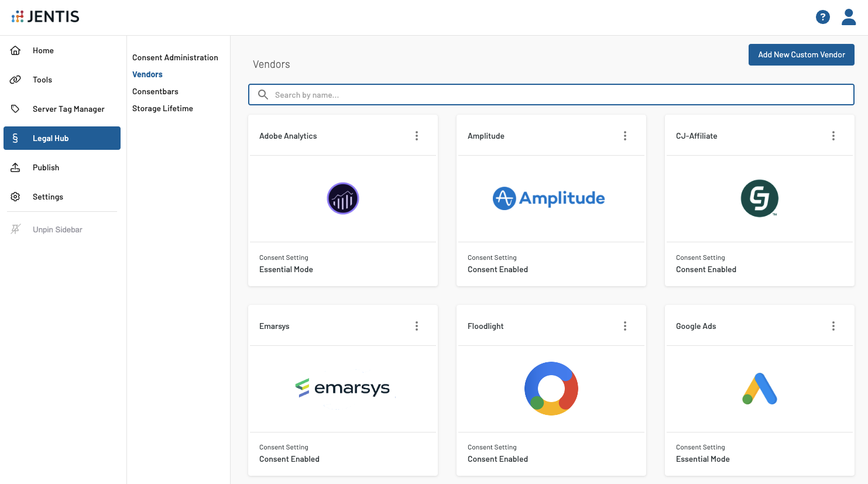The image size is (868, 484).
Task: Open the user profile icon
Action: point(849,17)
